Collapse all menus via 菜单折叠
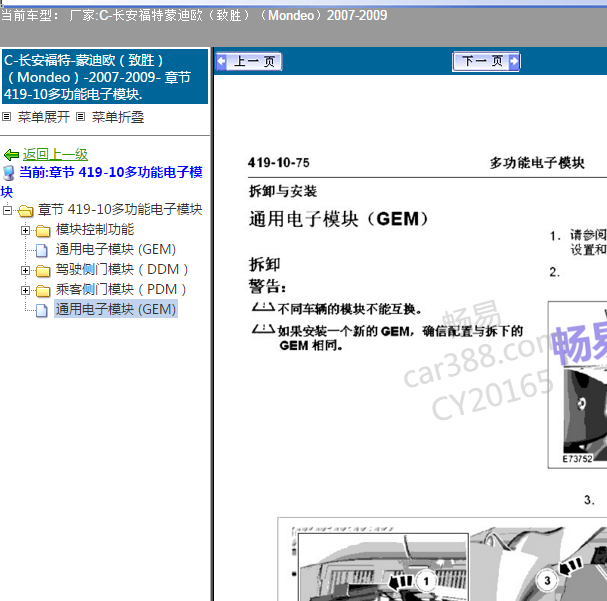Screen dimensions: 607x601 [118, 117]
